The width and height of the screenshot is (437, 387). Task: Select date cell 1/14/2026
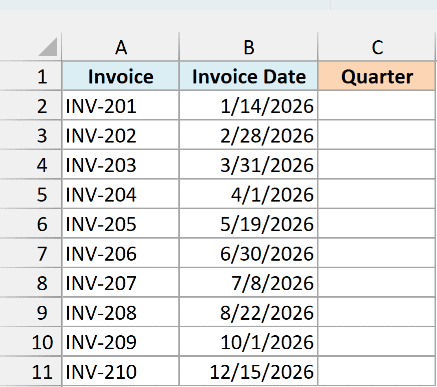(249, 106)
